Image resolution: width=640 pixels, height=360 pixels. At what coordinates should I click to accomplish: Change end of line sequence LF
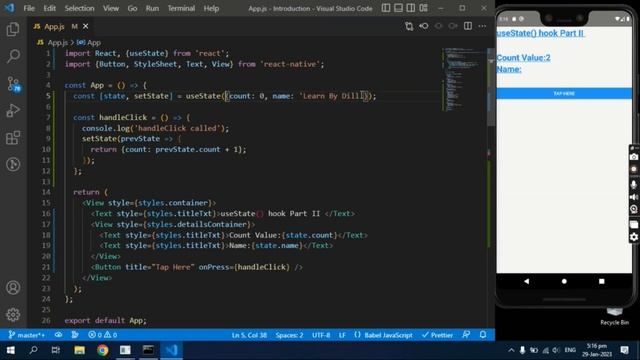pyautogui.click(x=342, y=335)
